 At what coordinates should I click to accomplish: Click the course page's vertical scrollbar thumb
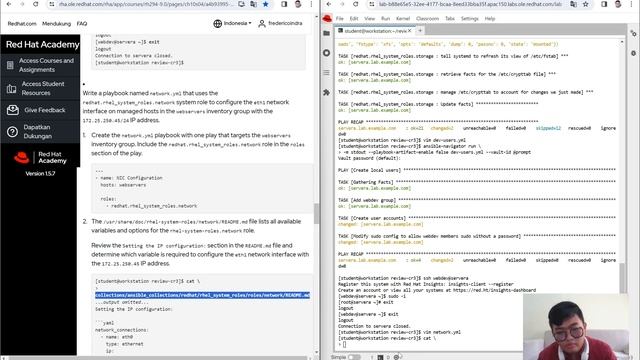316,213
